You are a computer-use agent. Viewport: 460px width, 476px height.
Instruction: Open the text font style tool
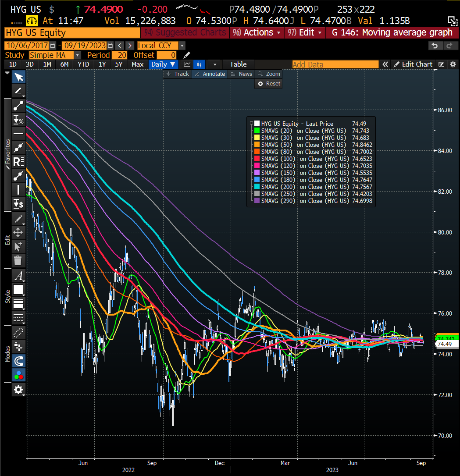click(x=18, y=276)
